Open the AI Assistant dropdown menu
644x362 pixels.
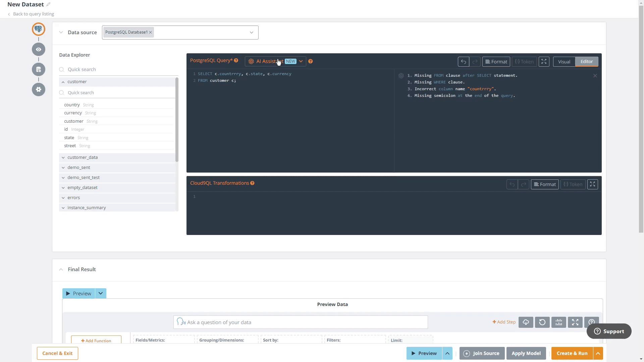[x=301, y=61]
